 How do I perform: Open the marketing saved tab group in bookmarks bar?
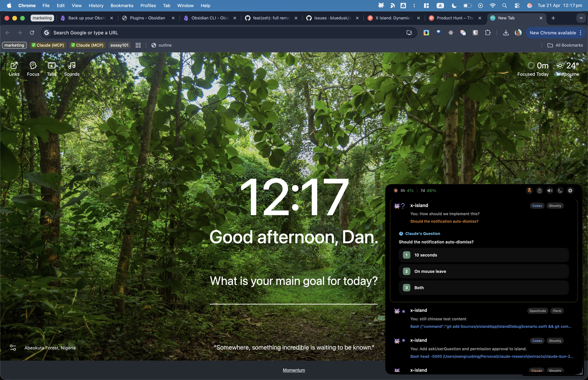14,45
